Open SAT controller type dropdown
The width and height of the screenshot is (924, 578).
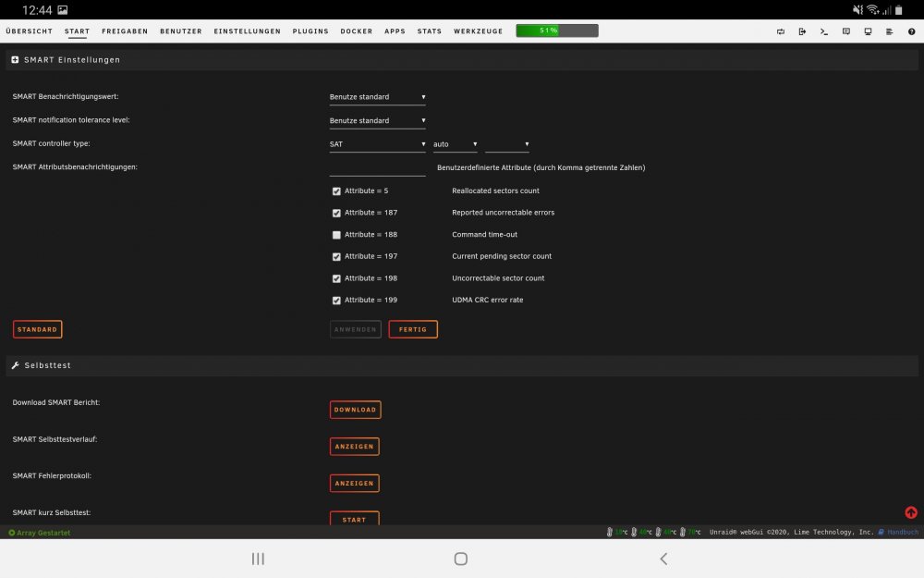tap(377, 144)
